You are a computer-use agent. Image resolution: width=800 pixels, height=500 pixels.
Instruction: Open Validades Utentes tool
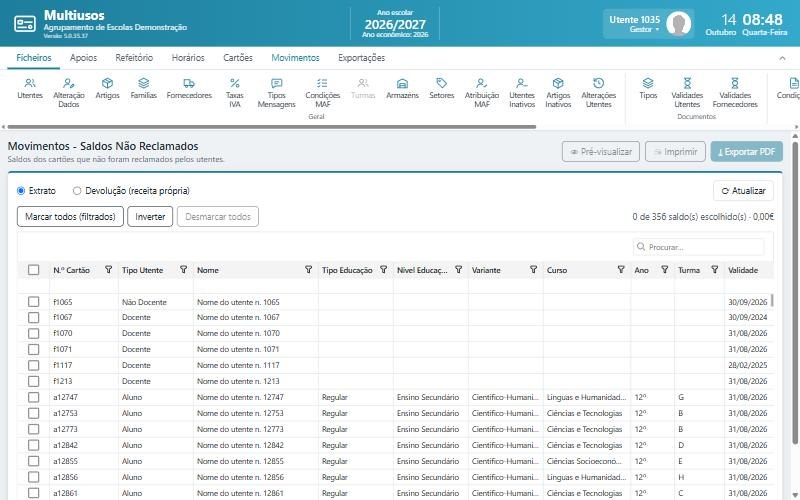click(687, 92)
